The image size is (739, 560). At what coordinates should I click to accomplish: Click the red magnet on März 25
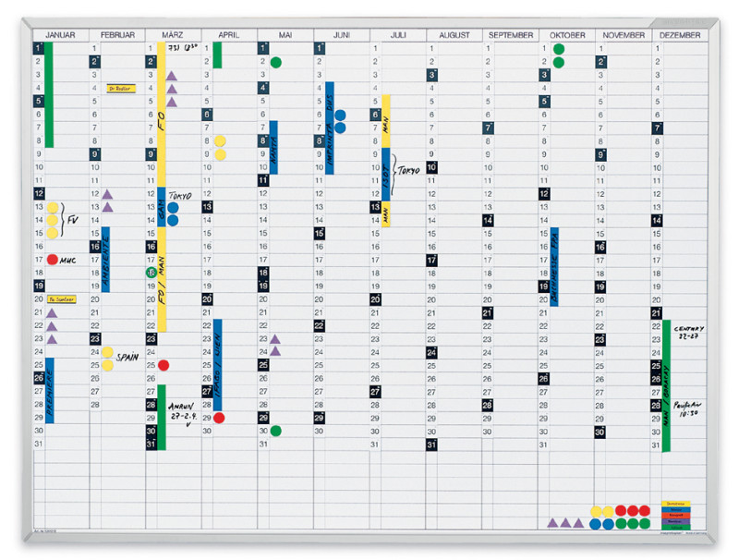pyautogui.click(x=164, y=366)
